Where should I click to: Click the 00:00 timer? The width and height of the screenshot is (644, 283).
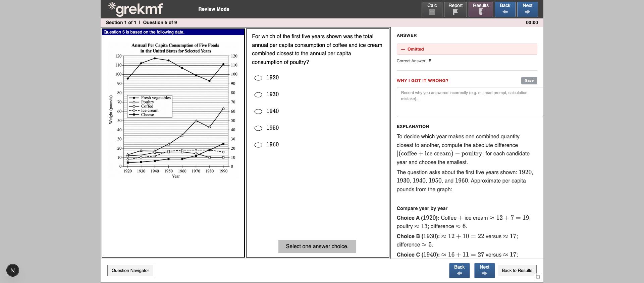532,22
